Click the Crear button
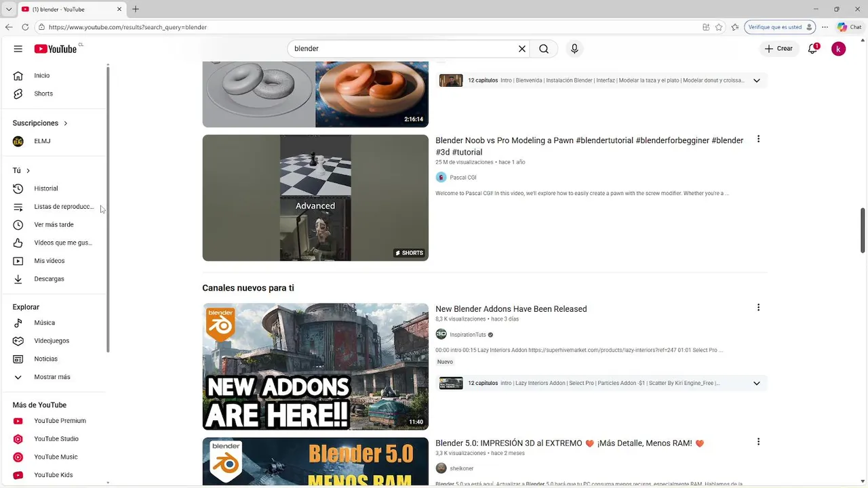The height and width of the screenshot is (488, 868). 778,49
